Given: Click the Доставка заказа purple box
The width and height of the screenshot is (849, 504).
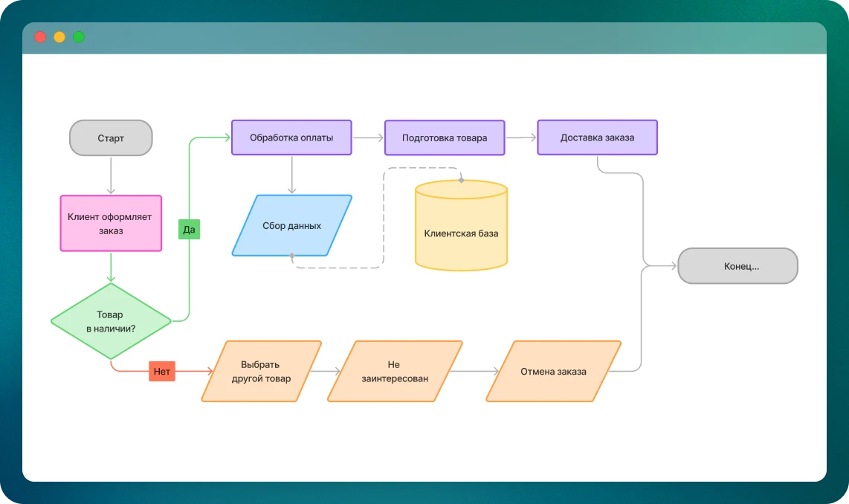Looking at the screenshot, I should click(x=597, y=138).
